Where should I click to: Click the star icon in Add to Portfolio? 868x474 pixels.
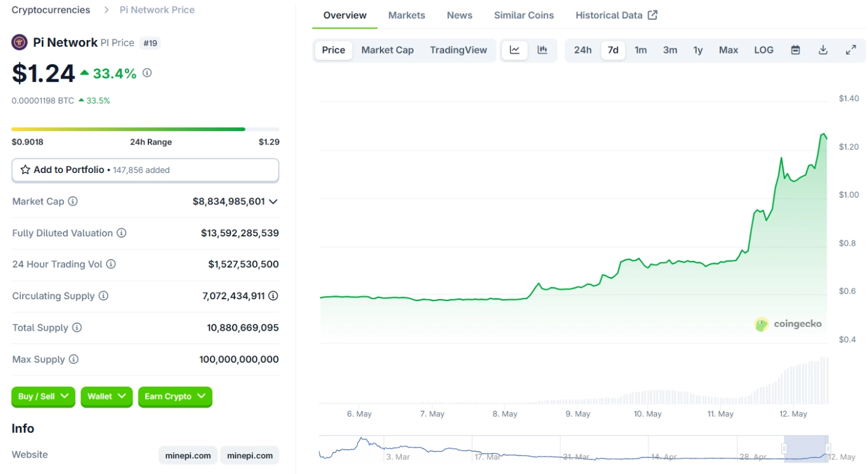coord(25,170)
